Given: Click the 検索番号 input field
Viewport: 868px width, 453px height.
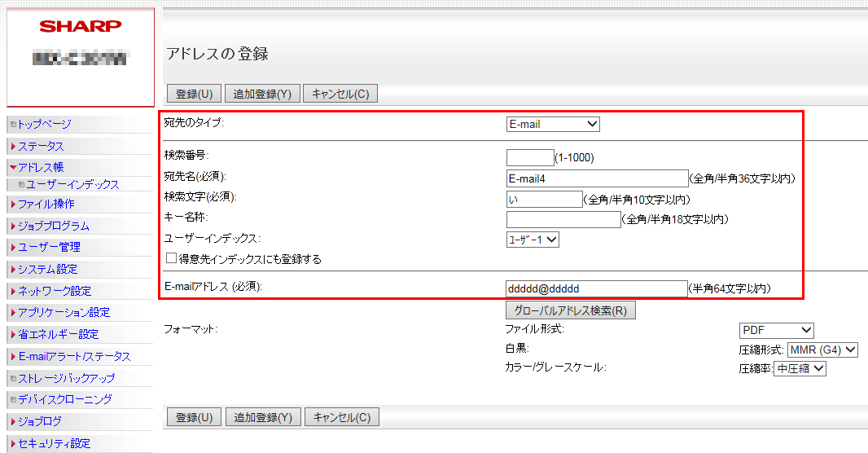Looking at the screenshot, I should click(529, 157).
